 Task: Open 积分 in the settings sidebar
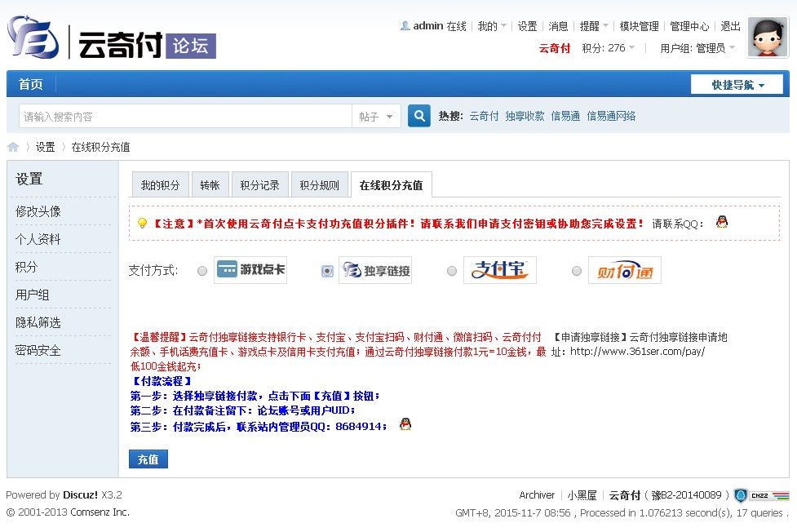pos(26,267)
